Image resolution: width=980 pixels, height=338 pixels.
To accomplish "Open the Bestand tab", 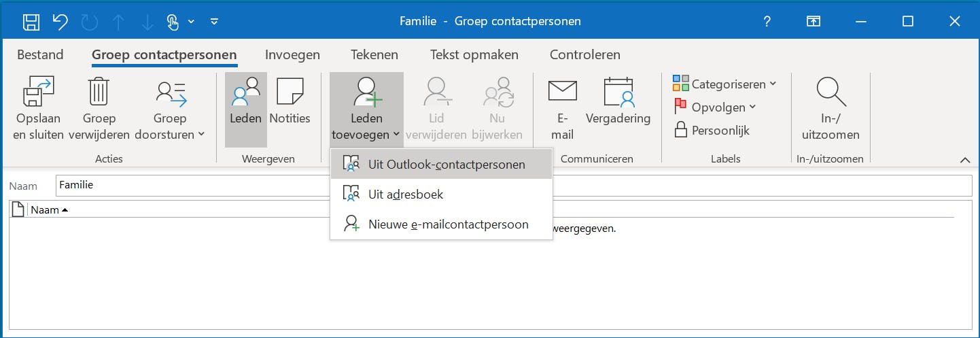I will [x=40, y=55].
